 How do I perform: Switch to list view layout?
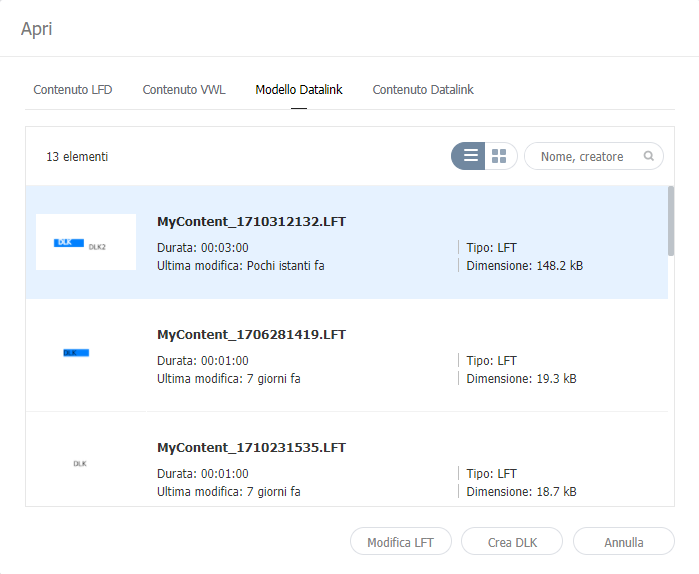click(x=470, y=156)
